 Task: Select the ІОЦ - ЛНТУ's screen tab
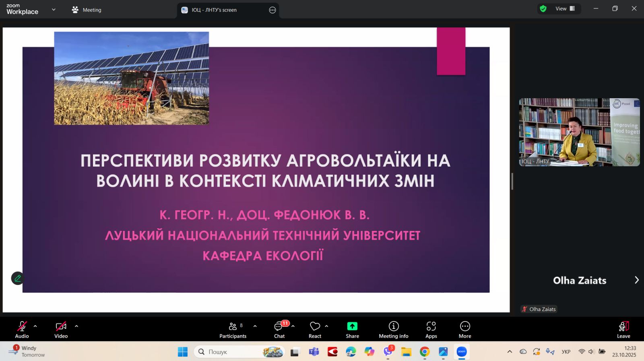click(x=214, y=10)
